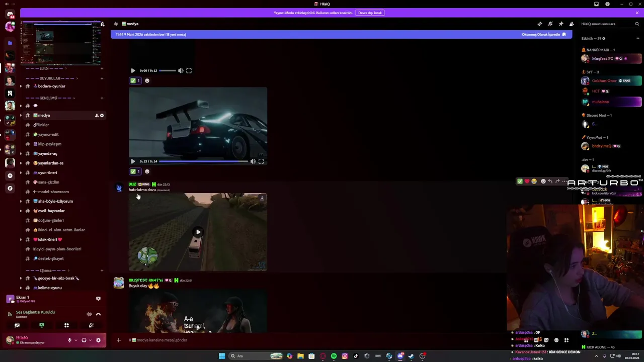
Task: Show pinned messages
Action: pyautogui.click(x=561, y=24)
